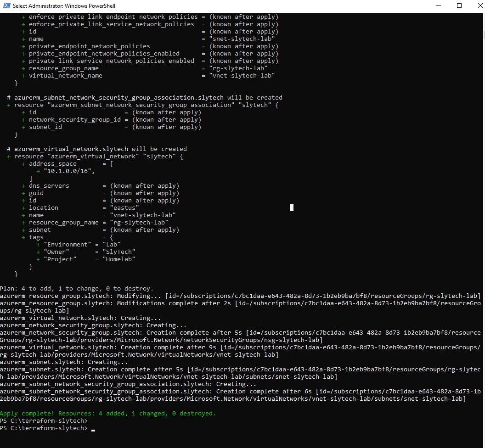Click the 'azurerm_resource_group.slytech: Modifying...' line

240,296
